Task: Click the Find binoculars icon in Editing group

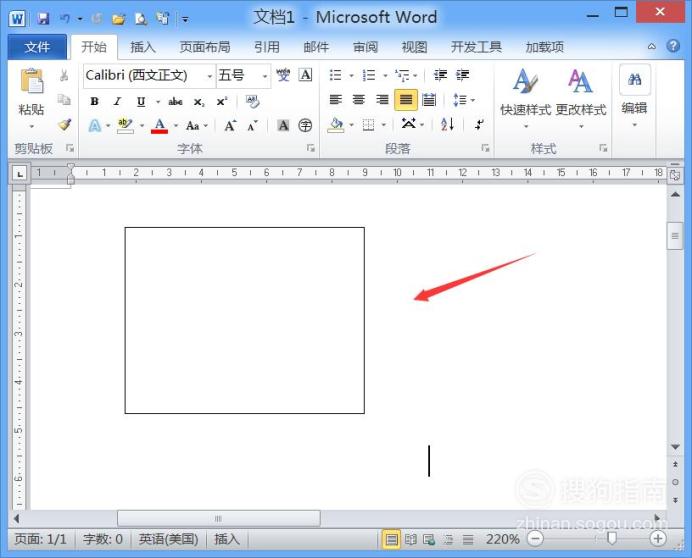Action: pyautogui.click(x=635, y=79)
